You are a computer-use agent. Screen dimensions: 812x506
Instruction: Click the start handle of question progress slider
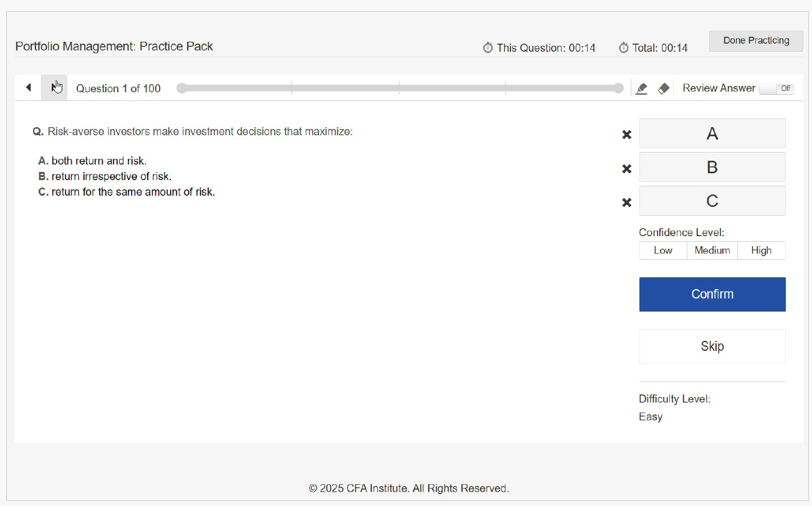(181, 88)
